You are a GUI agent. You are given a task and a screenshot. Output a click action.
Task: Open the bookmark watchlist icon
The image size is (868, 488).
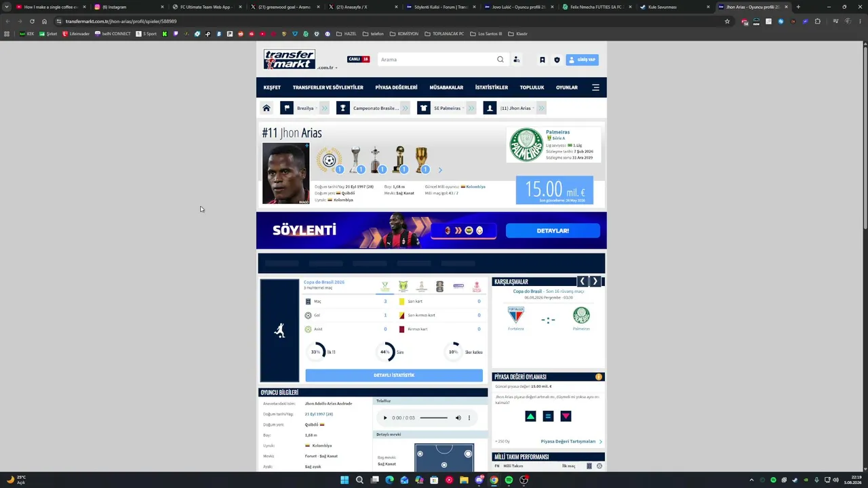point(542,60)
